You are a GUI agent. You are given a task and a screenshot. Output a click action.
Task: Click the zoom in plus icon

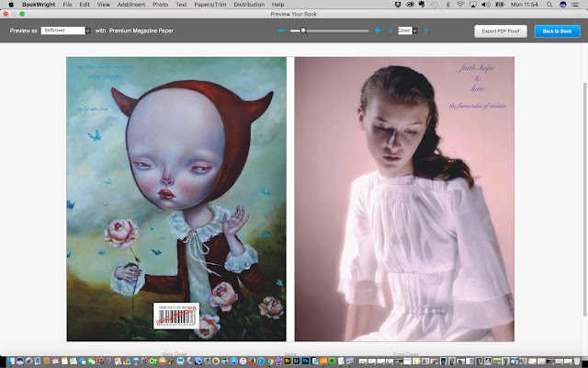coord(378,30)
